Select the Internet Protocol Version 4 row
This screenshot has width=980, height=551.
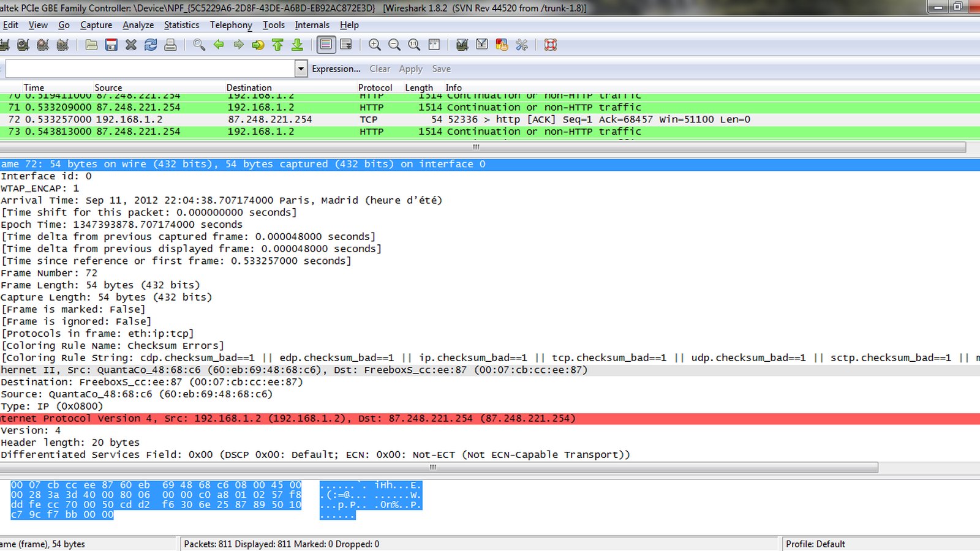coord(490,419)
